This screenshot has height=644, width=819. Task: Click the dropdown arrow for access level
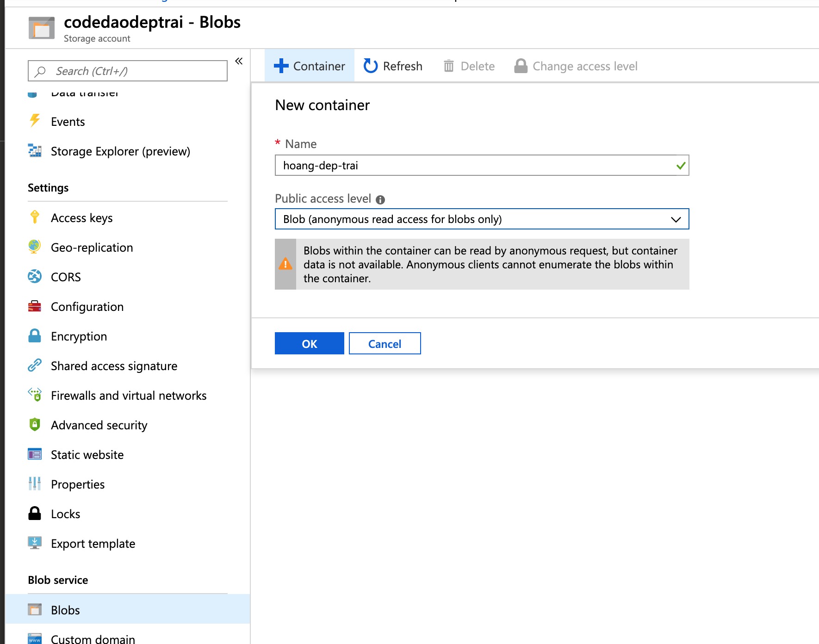click(676, 219)
